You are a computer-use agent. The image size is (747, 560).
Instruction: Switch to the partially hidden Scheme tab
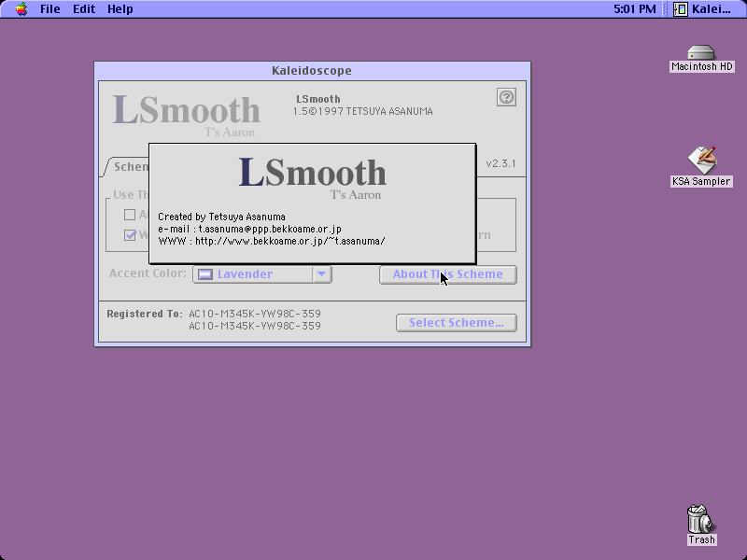tap(127, 167)
